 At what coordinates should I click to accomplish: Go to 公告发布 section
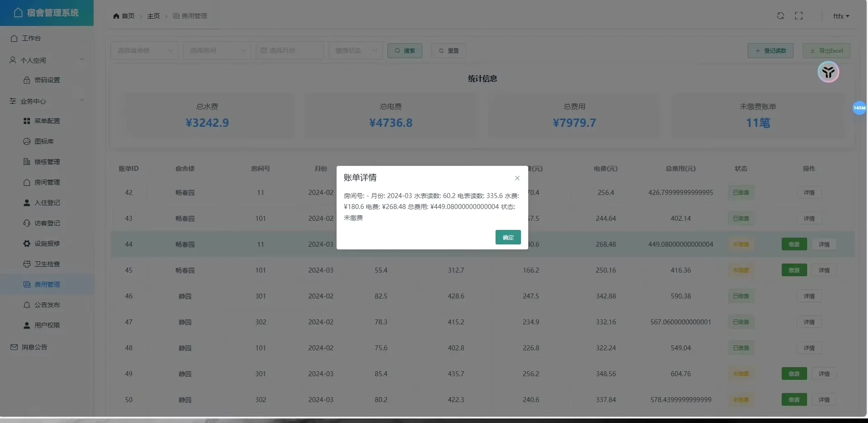pos(47,305)
